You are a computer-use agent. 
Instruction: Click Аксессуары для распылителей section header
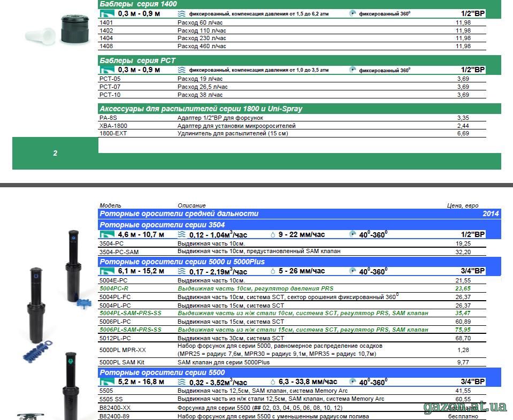click(300, 109)
